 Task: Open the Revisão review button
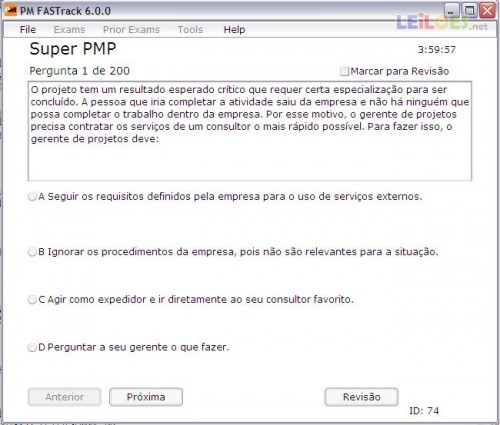pos(362,397)
